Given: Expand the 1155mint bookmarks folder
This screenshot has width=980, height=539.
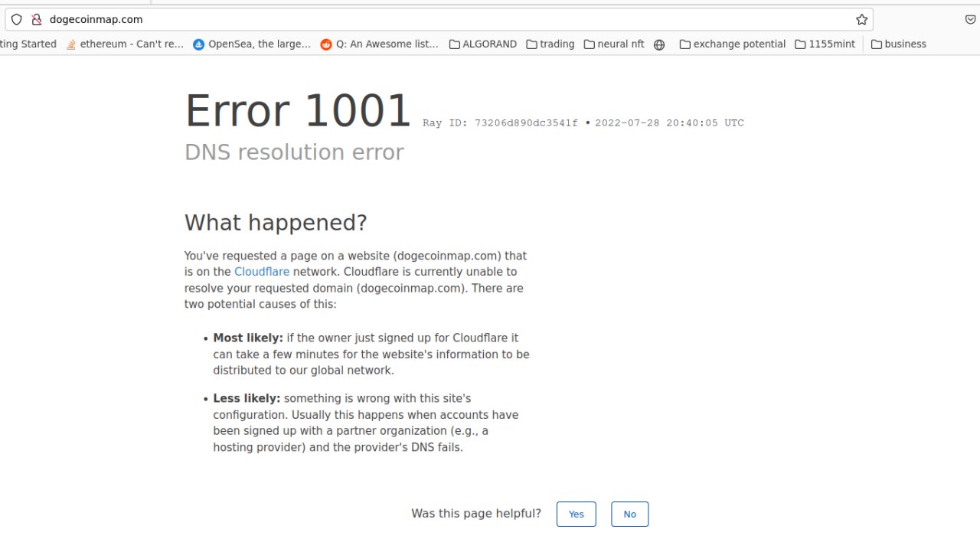Looking at the screenshot, I should click(825, 44).
